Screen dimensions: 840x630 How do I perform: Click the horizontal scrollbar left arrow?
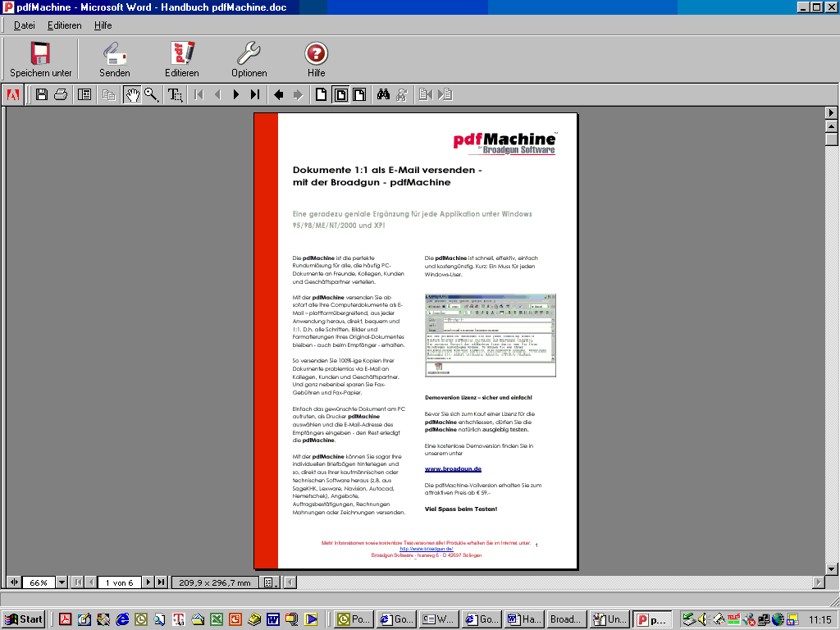(290, 582)
